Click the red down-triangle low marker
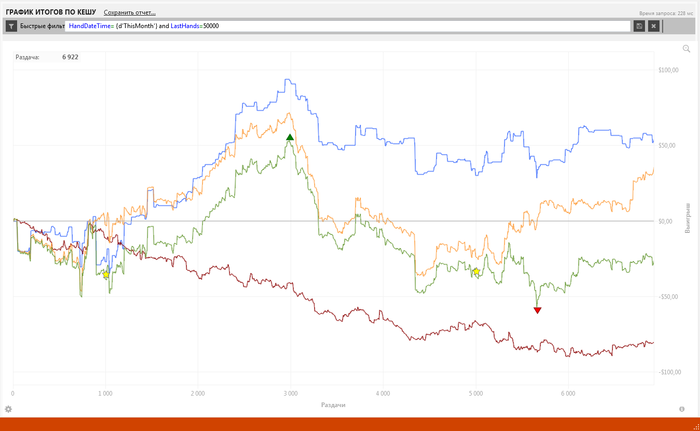Viewport: 700px width, 431px height. coord(537,310)
